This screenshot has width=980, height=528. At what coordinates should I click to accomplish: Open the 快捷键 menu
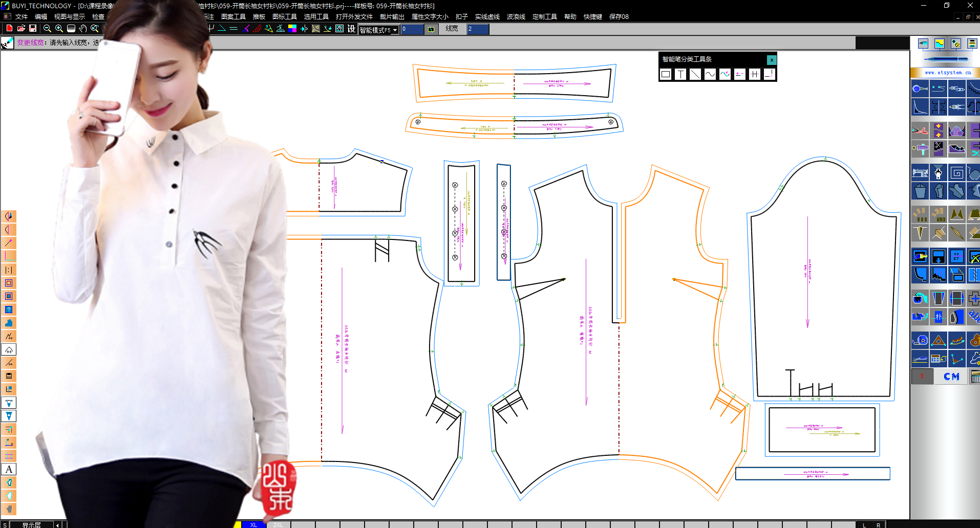pos(593,16)
